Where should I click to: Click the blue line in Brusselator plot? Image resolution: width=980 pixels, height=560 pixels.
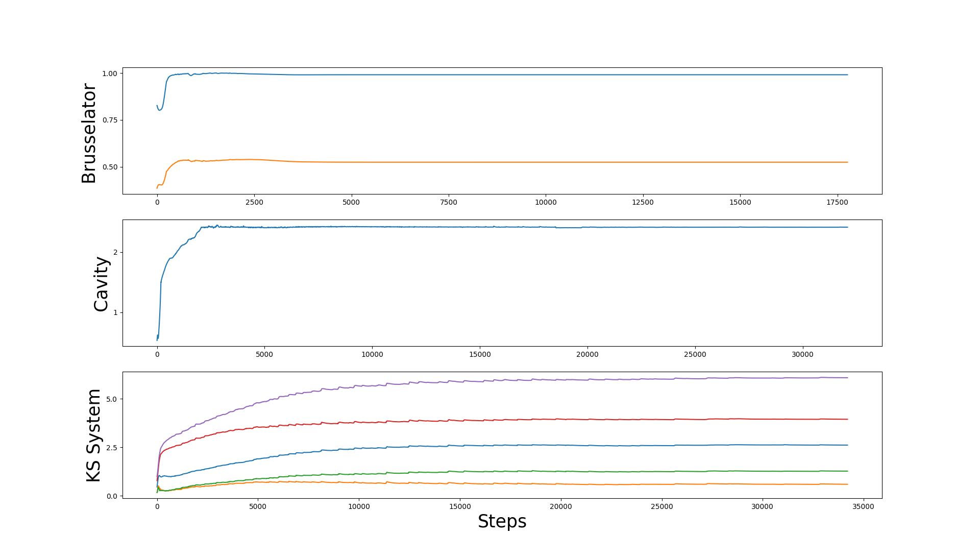click(510, 75)
